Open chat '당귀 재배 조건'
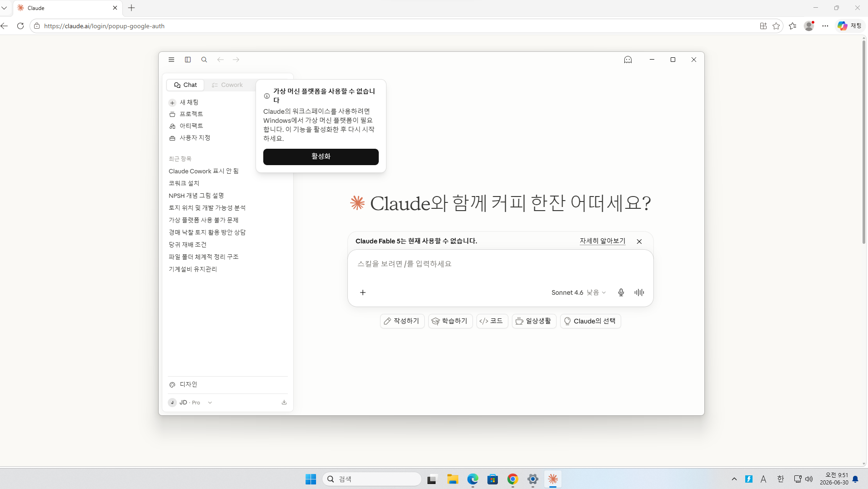This screenshot has width=868, height=489. 188,245
